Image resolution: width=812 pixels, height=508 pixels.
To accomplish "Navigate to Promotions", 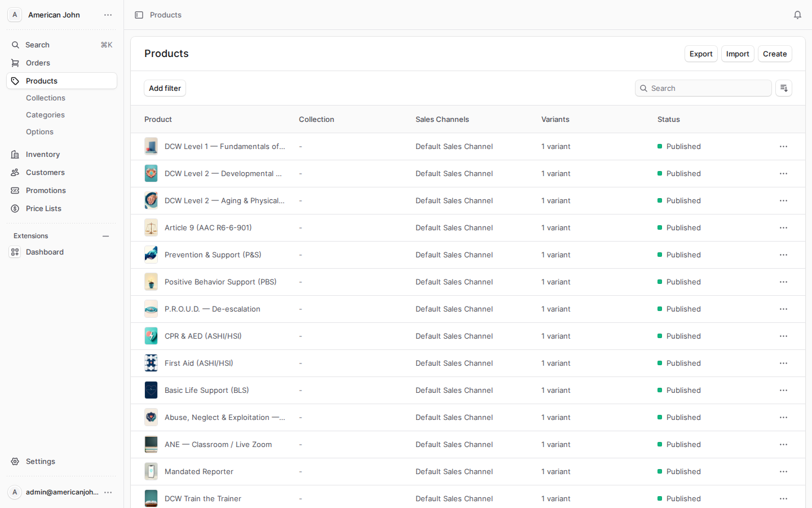I will (x=61, y=190).
